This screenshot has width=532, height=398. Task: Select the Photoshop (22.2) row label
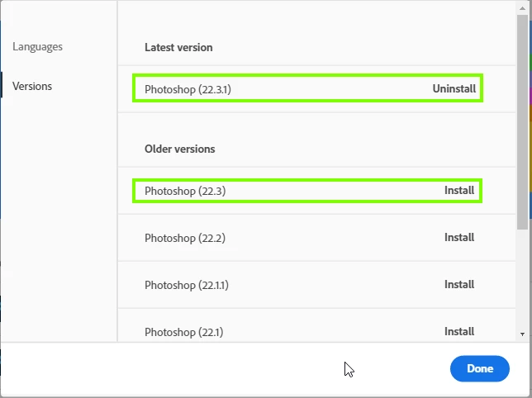tap(185, 238)
